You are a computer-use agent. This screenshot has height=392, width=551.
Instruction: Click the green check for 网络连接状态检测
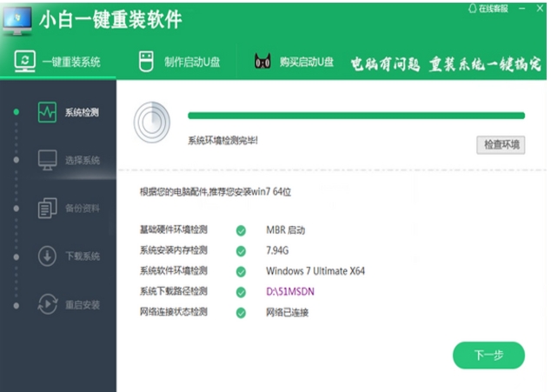click(241, 313)
